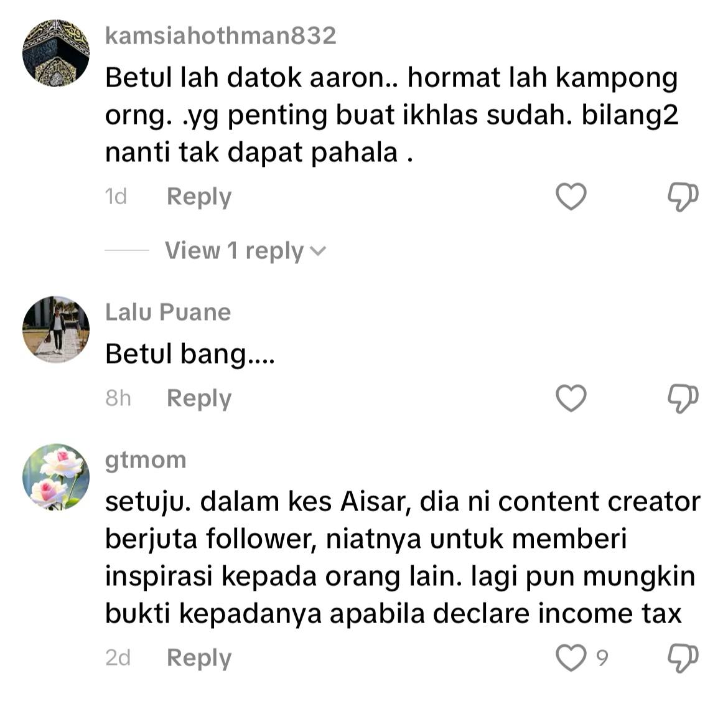Dislike kamsiahothman832's comment
The height and width of the screenshot is (701, 728).
tap(683, 197)
